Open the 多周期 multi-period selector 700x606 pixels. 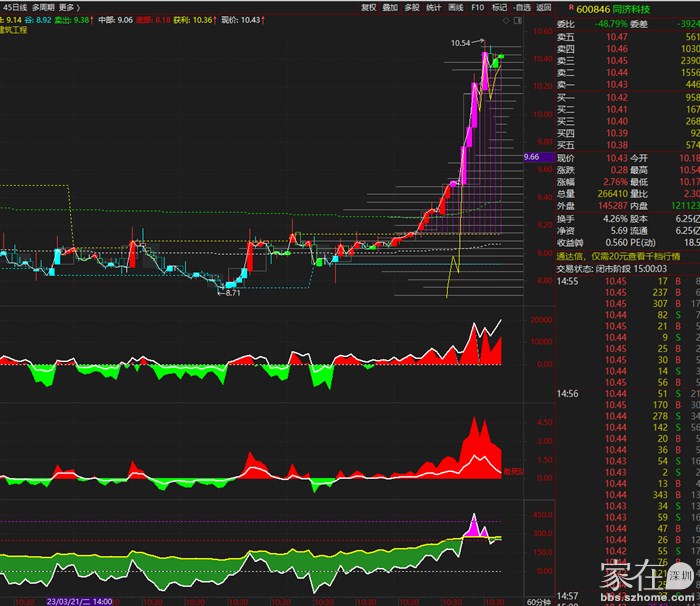pos(42,7)
